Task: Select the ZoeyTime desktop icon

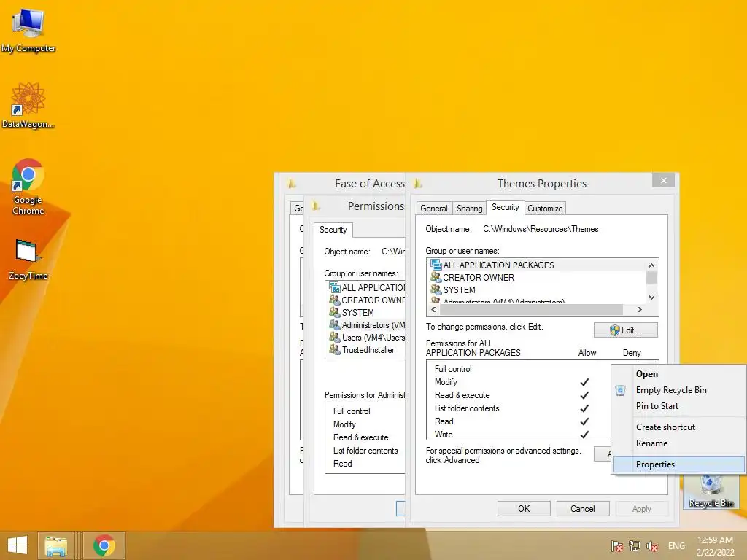Action: [x=28, y=260]
